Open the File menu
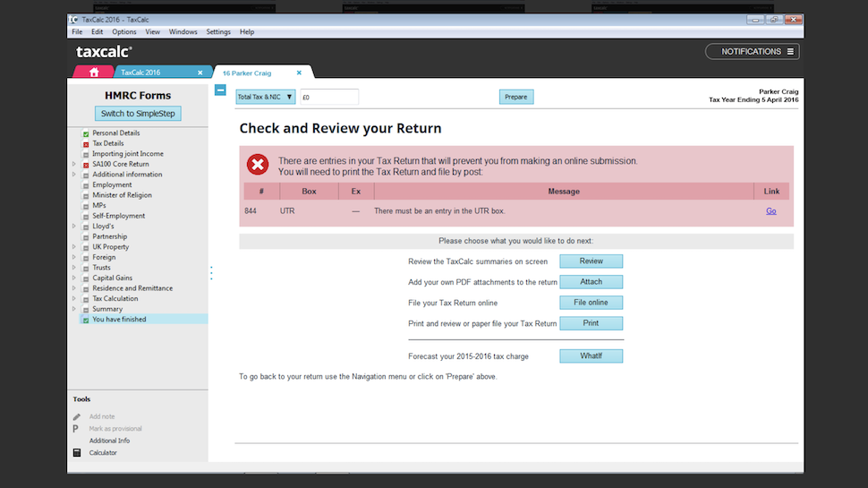The height and width of the screenshot is (488, 868). pos(77,32)
